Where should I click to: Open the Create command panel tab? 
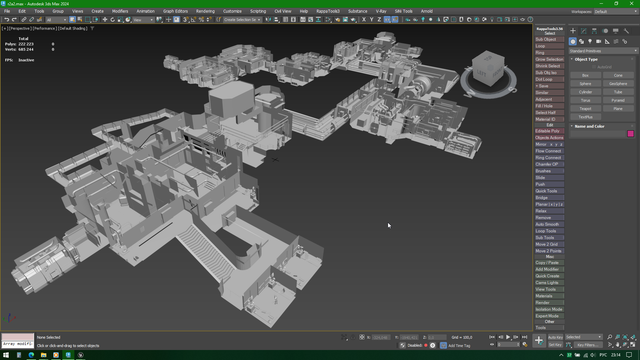coord(573,31)
